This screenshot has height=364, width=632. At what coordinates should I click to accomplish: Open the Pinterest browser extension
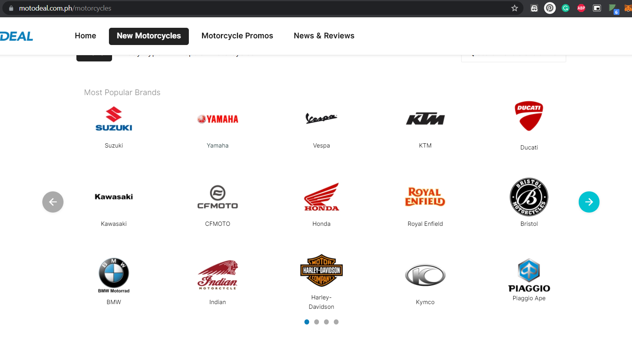pyautogui.click(x=550, y=8)
